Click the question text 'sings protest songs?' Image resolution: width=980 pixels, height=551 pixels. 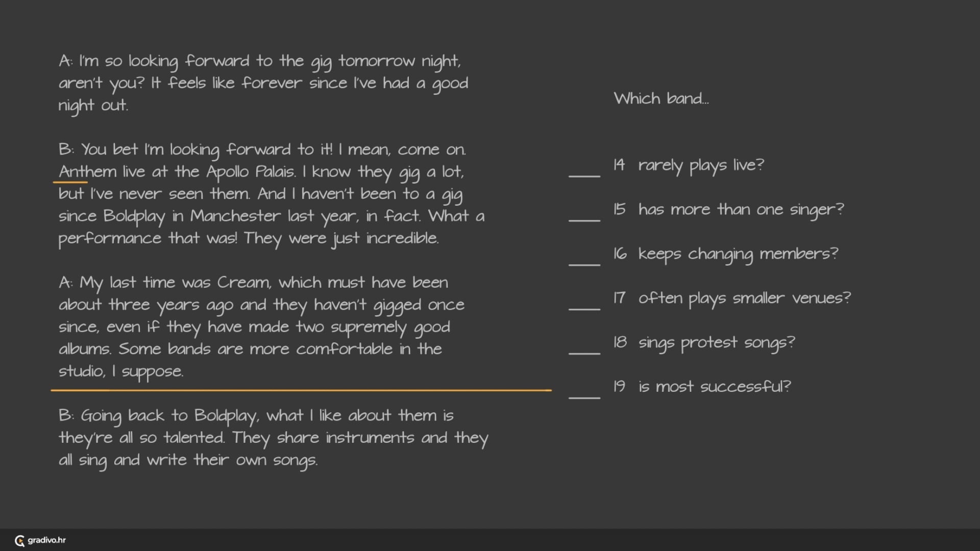(716, 343)
